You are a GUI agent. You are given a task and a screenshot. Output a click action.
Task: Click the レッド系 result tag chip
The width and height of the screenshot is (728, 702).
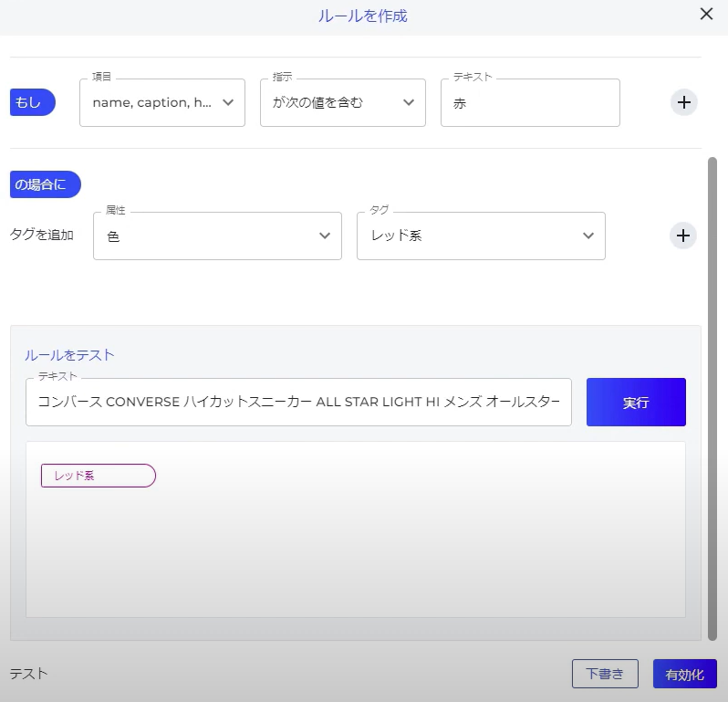(x=99, y=476)
